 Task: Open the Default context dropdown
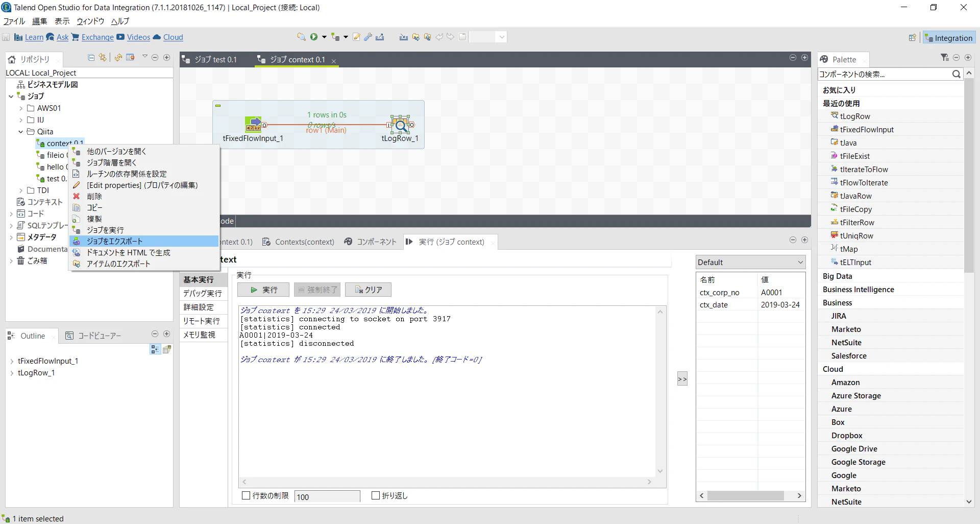[x=750, y=262]
